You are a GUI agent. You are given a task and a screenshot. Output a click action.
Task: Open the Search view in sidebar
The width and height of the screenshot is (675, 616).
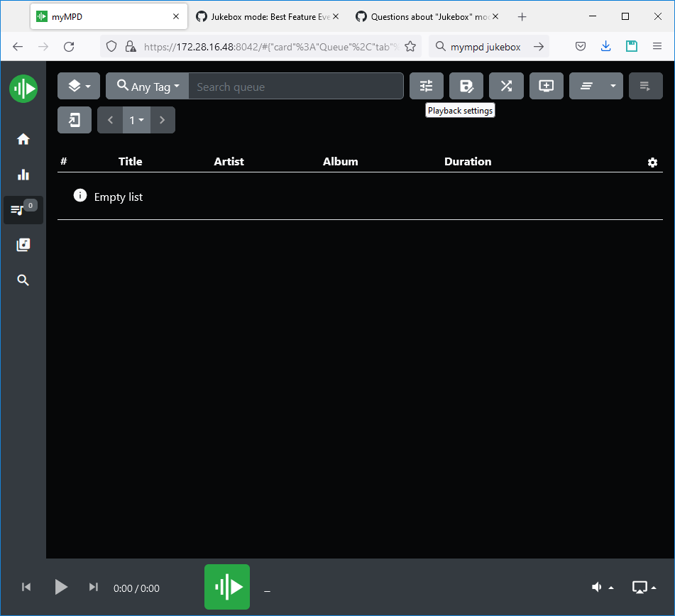click(23, 280)
